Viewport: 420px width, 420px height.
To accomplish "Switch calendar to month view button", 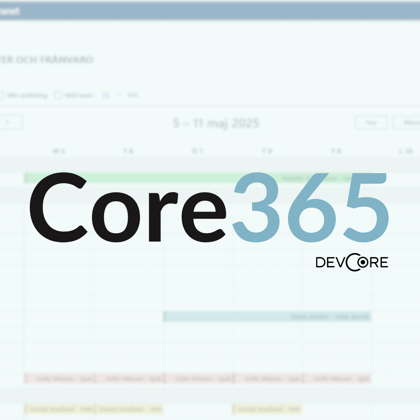I will (x=407, y=122).
